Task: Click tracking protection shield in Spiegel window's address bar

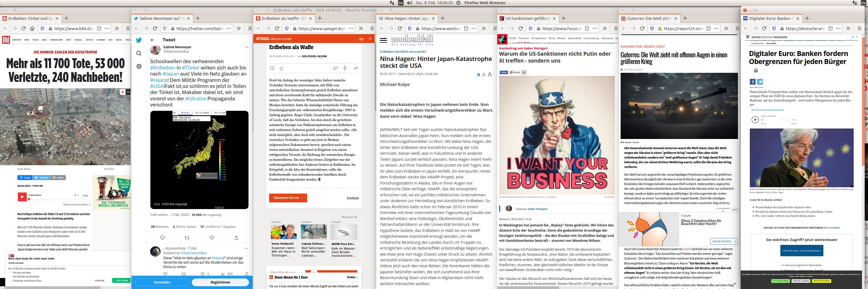Action: coord(286,29)
